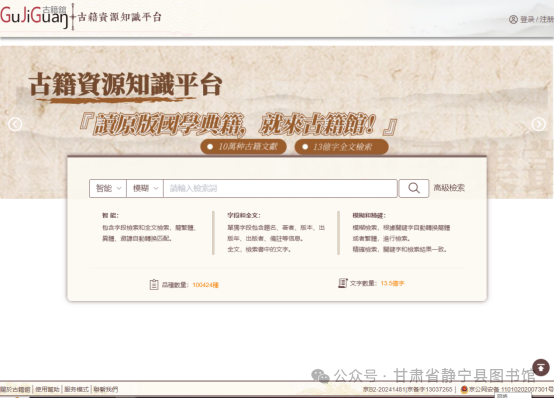Click the 字段和全文 description heading

[x=244, y=215]
